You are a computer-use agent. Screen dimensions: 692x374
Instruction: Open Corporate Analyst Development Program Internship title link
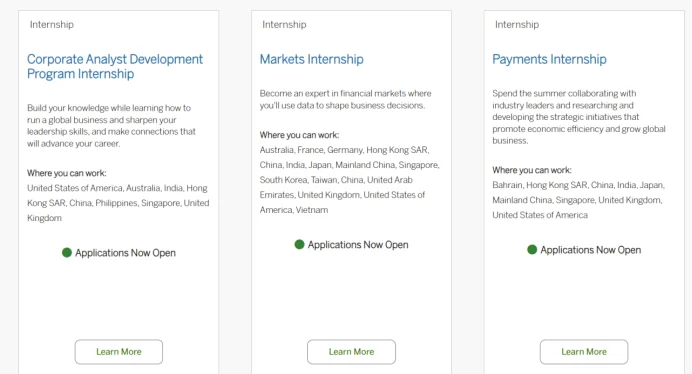tap(115, 66)
